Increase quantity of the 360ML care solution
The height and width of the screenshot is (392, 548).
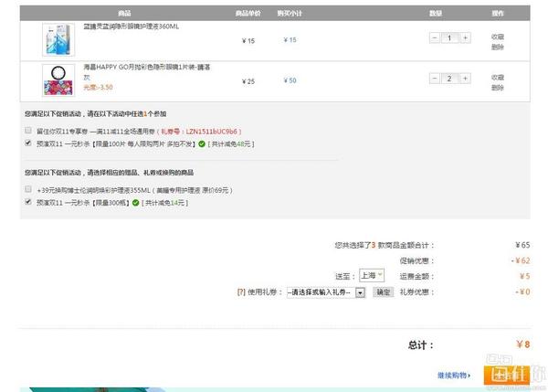click(x=466, y=38)
